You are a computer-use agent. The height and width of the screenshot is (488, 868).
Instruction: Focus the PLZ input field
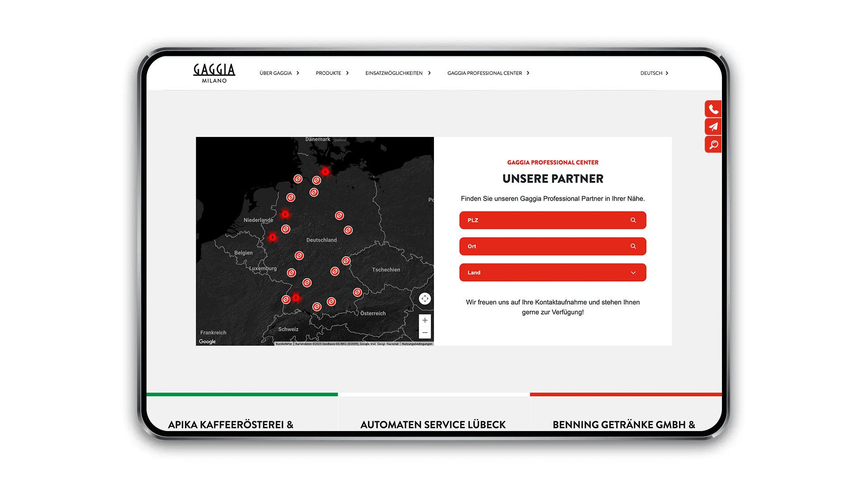tap(553, 220)
